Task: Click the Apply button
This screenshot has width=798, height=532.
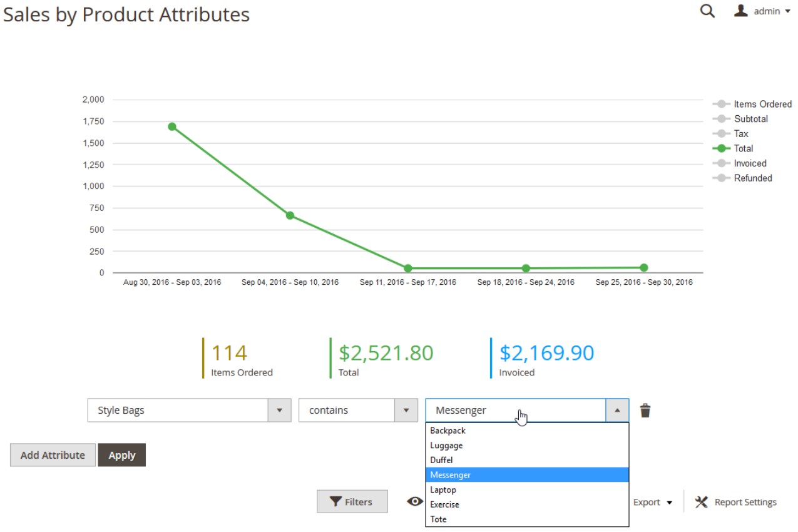Action: (121, 455)
